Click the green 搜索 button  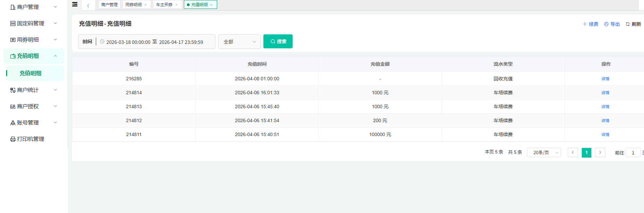[278, 42]
